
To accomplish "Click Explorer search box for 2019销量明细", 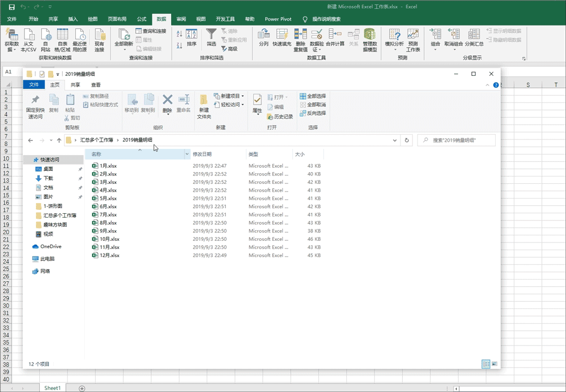I will (456, 140).
